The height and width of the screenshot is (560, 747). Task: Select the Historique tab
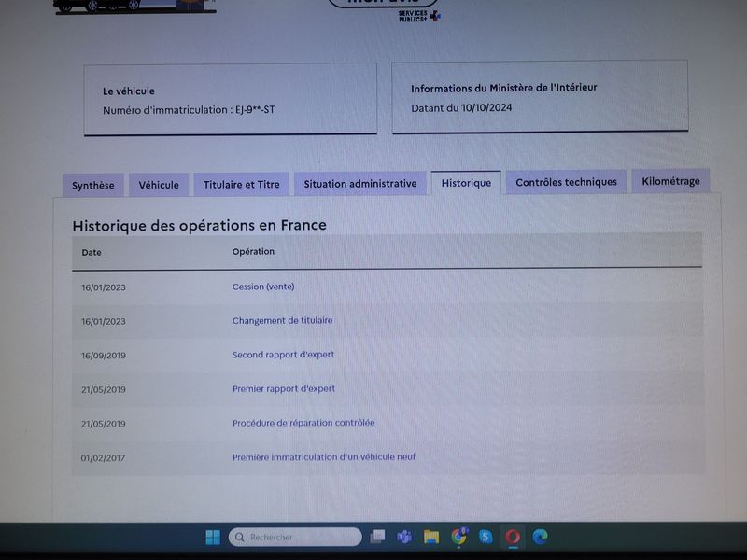pyautogui.click(x=466, y=183)
